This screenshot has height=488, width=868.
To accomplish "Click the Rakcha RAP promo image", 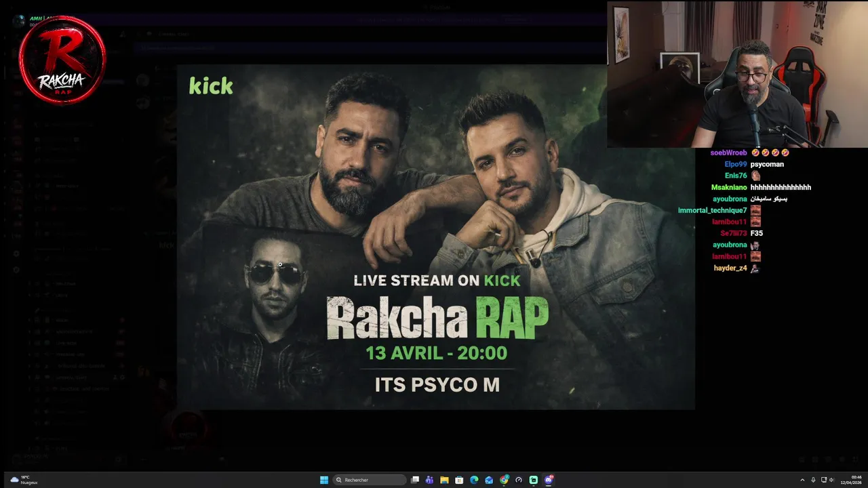I will (x=435, y=237).
